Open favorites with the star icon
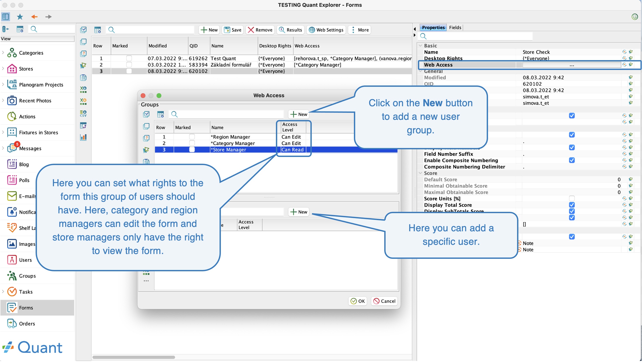Viewport: 644px width, 362px height. pyautogui.click(x=20, y=17)
